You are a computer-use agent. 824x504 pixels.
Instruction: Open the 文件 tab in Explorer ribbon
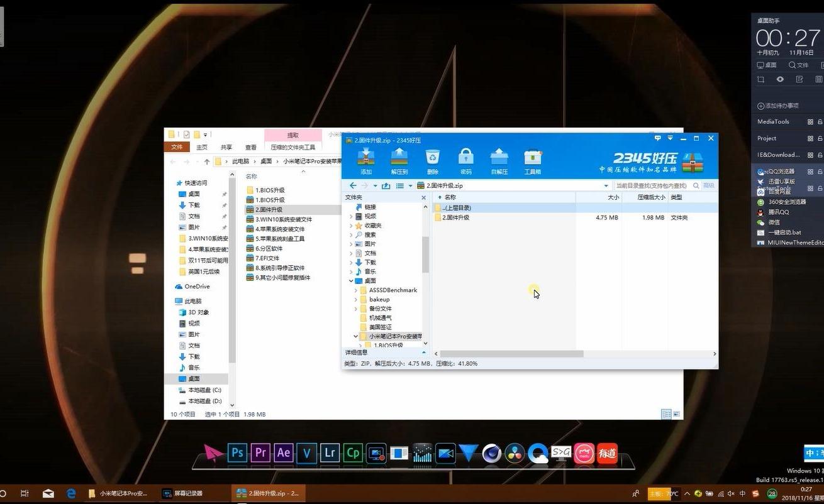click(x=177, y=147)
